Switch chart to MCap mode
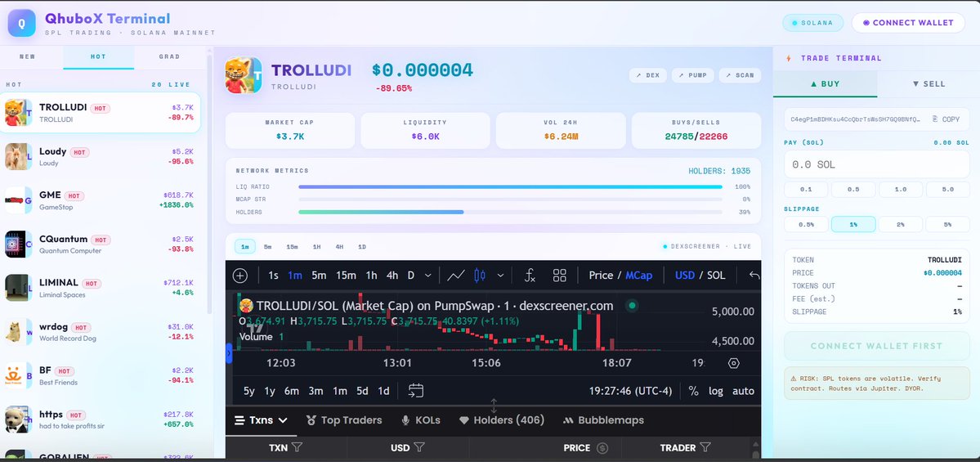 point(638,275)
